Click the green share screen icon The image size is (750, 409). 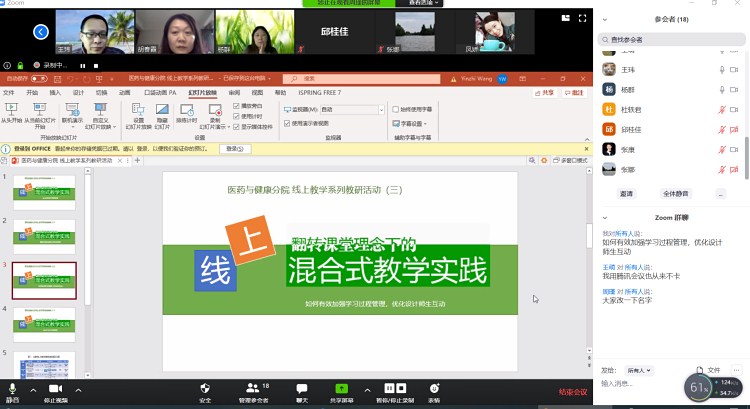342,388
